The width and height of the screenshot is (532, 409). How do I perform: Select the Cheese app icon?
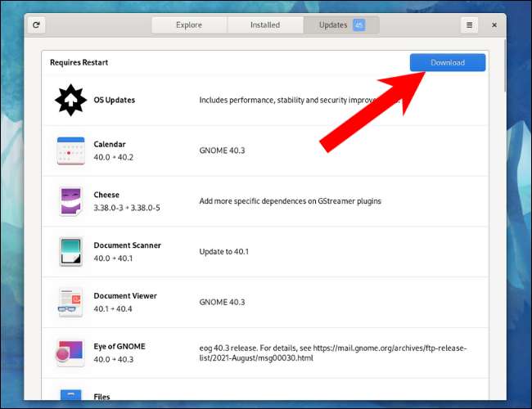[70, 201]
